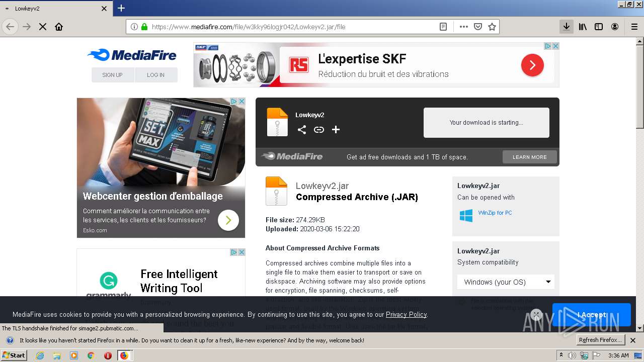Click Firefox taskbar icon
Image resolution: width=644 pixels, height=362 pixels.
pyautogui.click(x=124, y=355)
